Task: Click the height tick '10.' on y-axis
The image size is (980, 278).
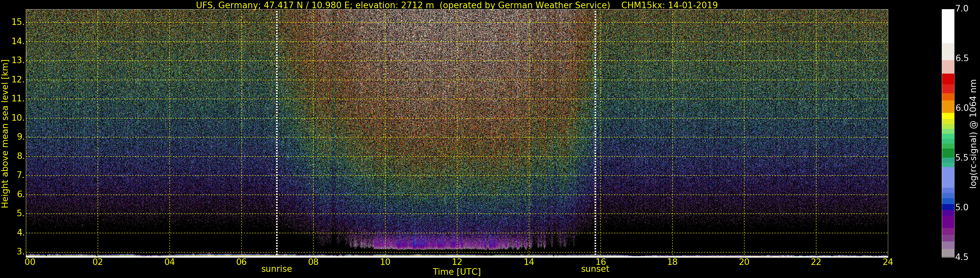Action: click(18, 118)
